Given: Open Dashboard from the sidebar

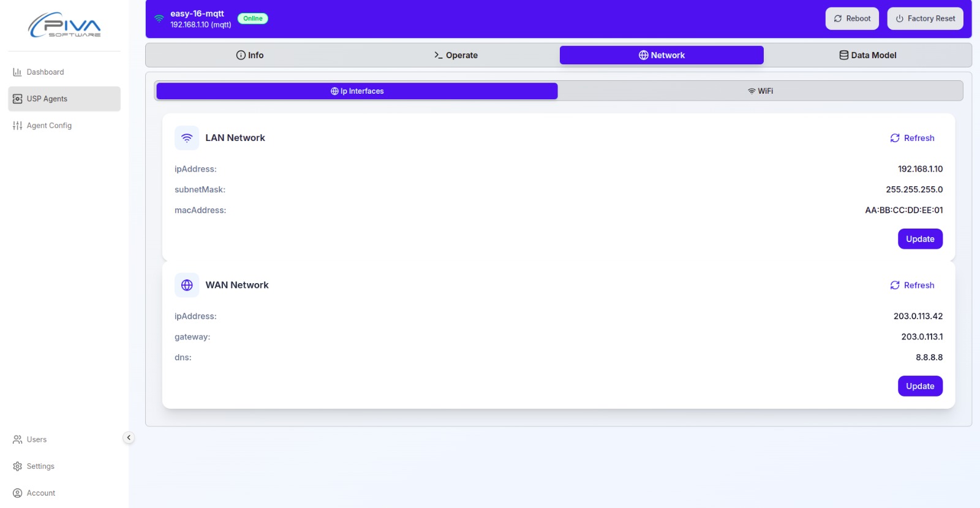Looking at the screenshot, I should coord(45,72).
